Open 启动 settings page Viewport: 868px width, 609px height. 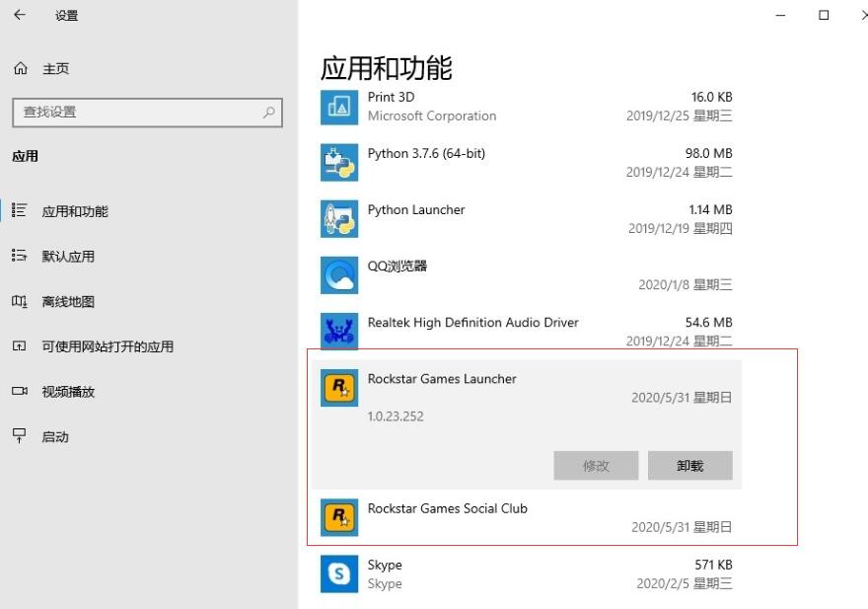(55, 436)
